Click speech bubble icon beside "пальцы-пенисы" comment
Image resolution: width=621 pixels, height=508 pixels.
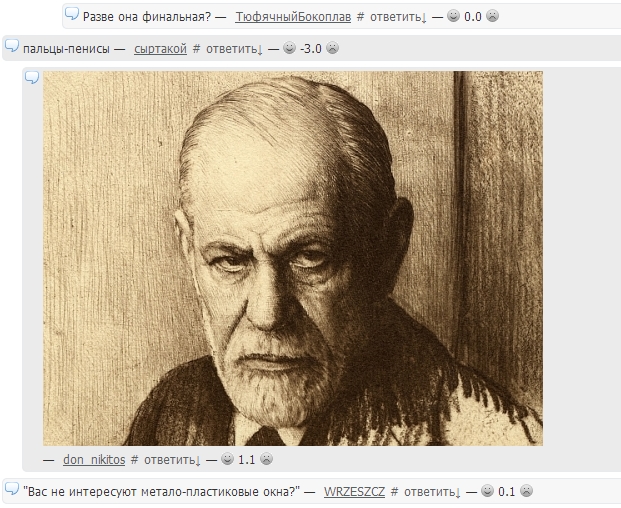coord(11,46)
